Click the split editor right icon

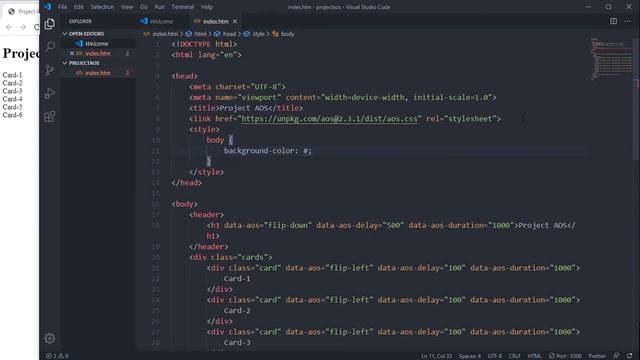pyautogui.click(x=613, y=21)
